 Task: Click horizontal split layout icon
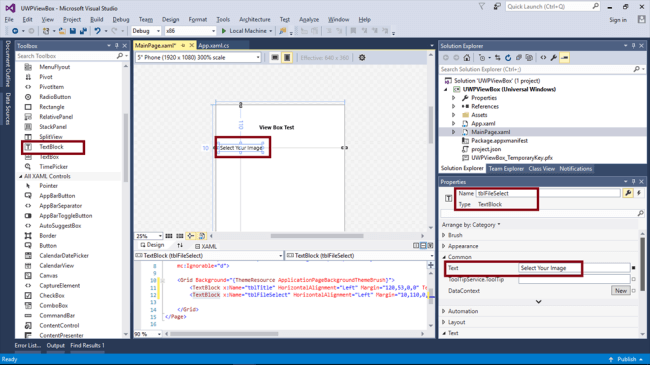click(423, 246)
